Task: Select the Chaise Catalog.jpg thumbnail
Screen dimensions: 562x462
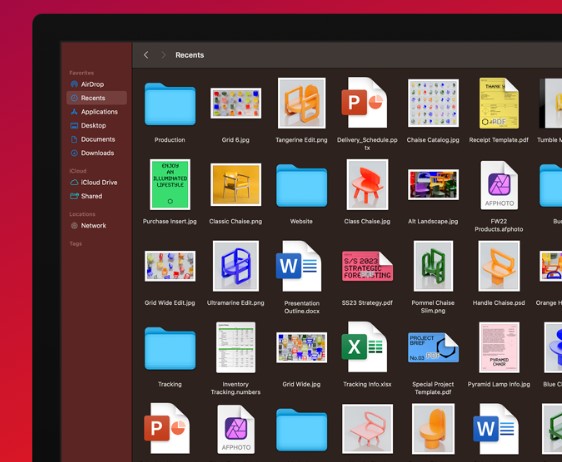Action: coord(433,103)
